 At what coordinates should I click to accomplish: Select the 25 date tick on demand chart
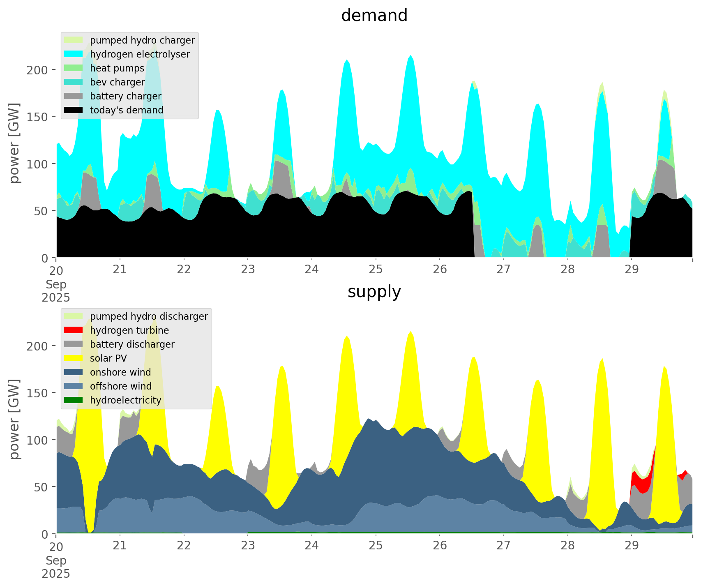pos(376,270)
